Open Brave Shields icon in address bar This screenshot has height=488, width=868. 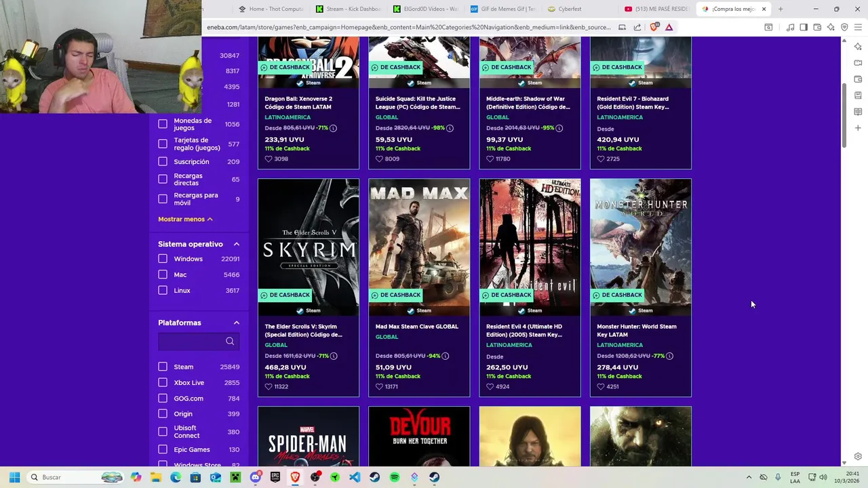coord(654,27)
